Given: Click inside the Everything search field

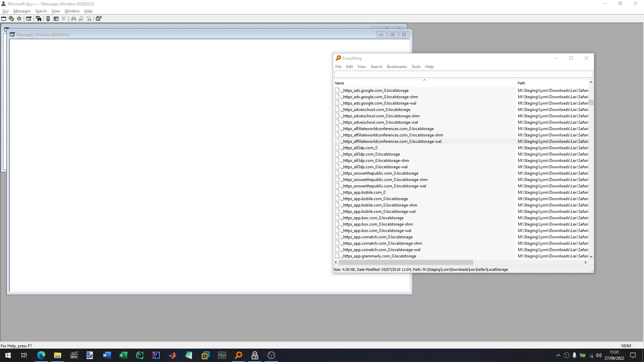Looking at the screenshot, I should [463, 74].
